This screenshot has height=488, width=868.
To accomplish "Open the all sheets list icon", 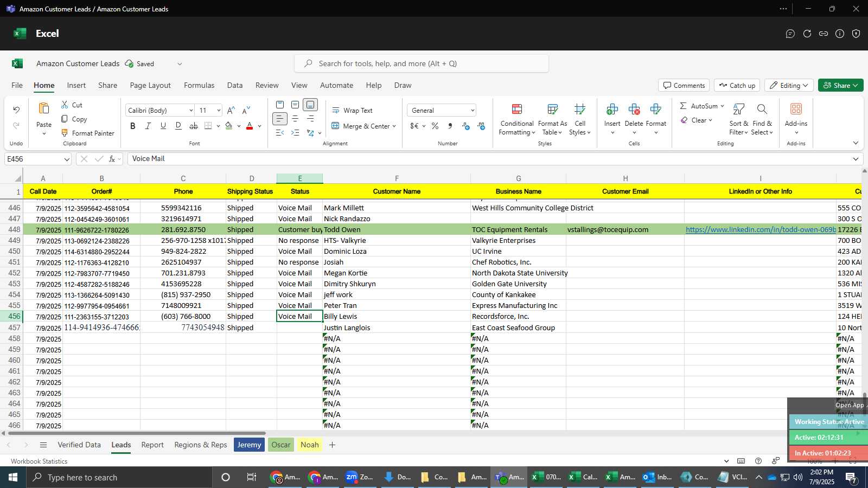I will [43, 445].
